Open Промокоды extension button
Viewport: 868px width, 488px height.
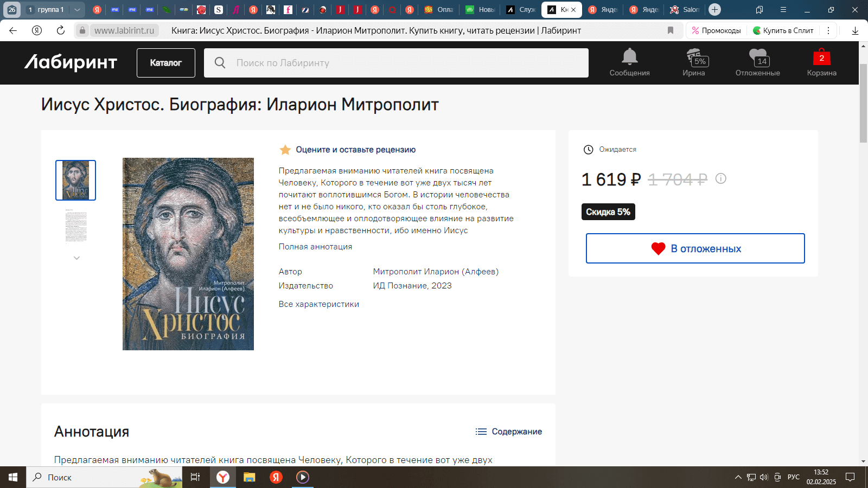click(716, 30)
